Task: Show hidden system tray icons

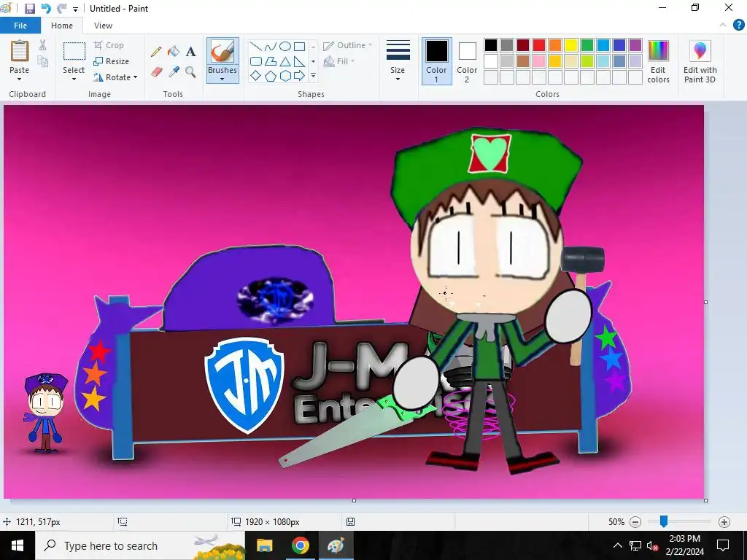Action: click(617, 545)
